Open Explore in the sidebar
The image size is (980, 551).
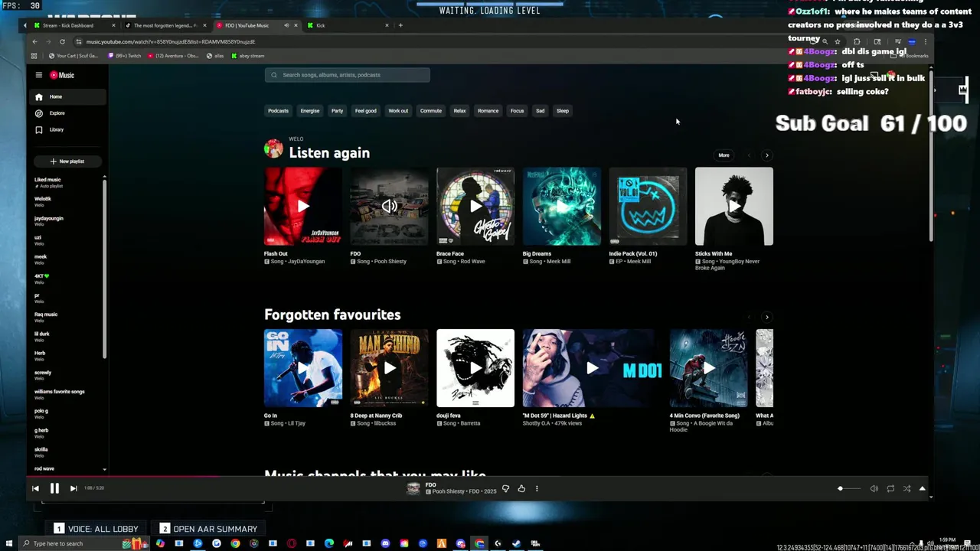pos(67,113)
